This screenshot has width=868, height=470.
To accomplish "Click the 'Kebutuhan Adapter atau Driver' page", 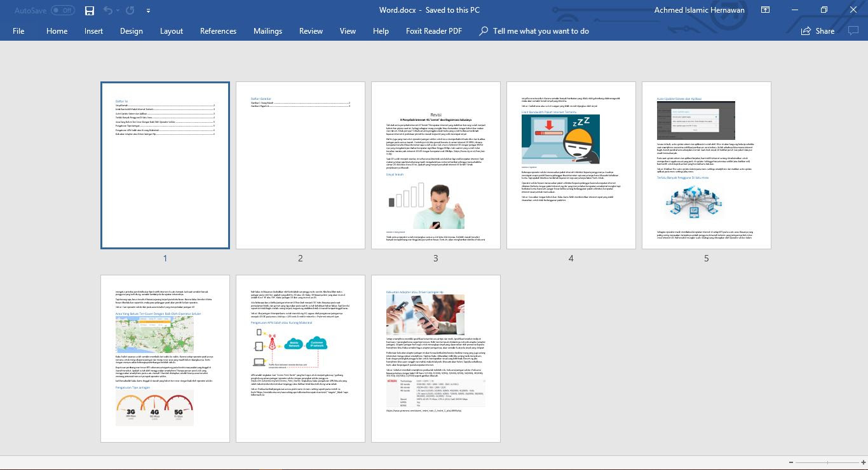I will 436,359.
